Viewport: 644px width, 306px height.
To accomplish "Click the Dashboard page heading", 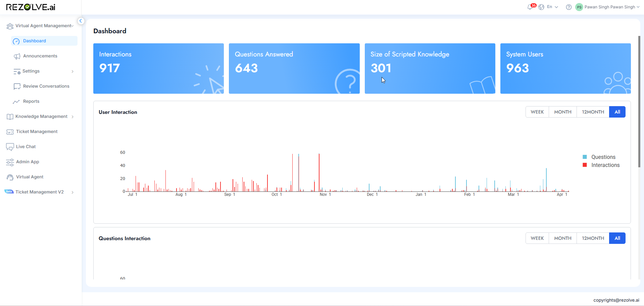I will tap(110, 31).
